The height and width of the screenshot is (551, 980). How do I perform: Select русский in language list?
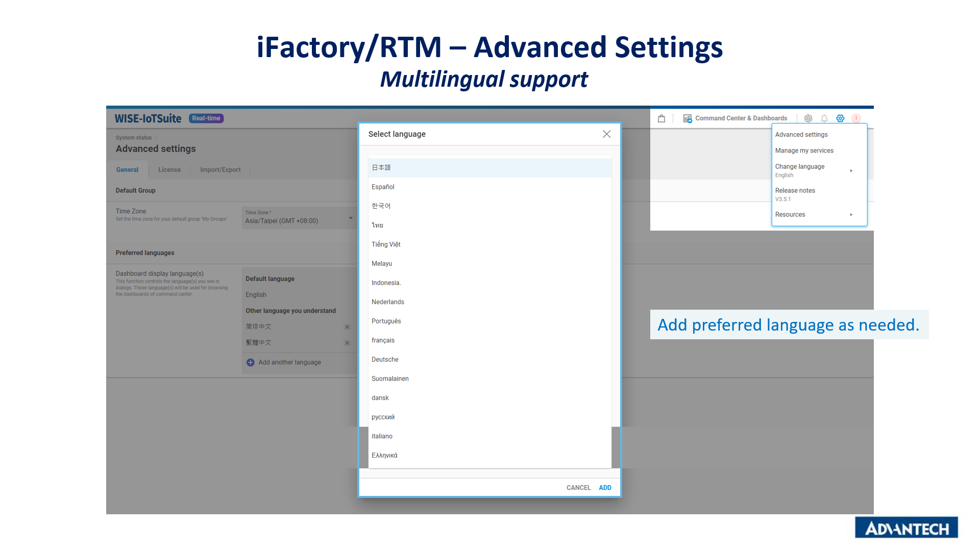pos(489,417)
